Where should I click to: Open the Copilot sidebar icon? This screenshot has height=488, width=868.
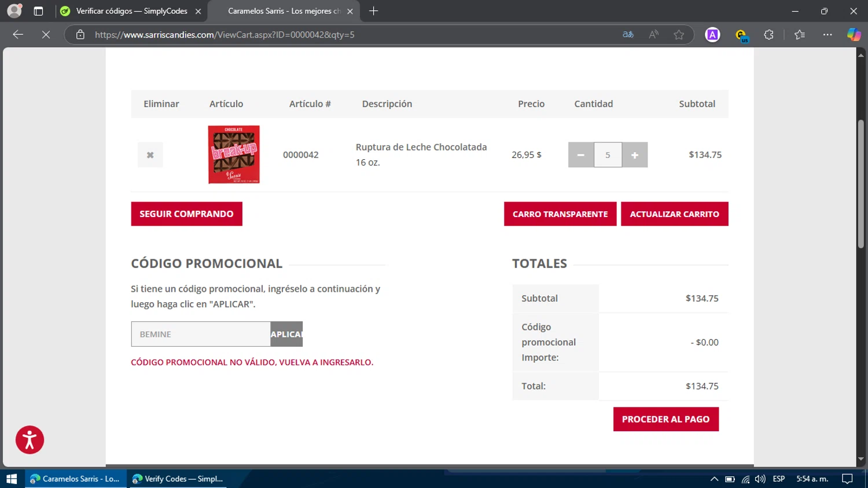click(854, 35)
